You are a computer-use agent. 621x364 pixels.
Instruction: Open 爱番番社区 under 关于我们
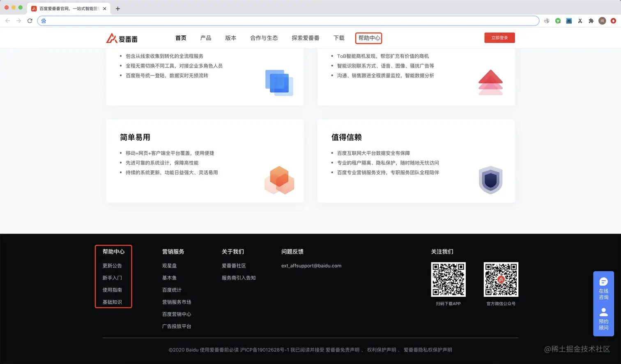(x=234, y=266)
